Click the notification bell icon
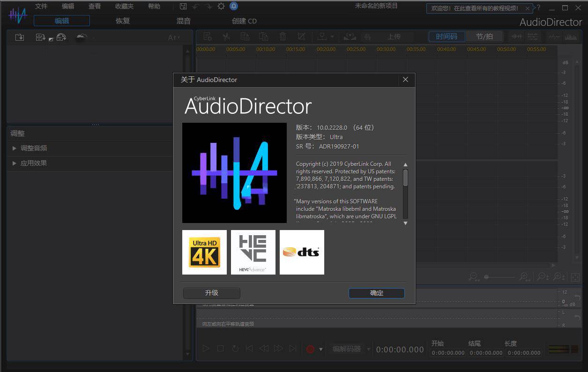The height and width of the screenshot is (372, 588). [233, 7]
